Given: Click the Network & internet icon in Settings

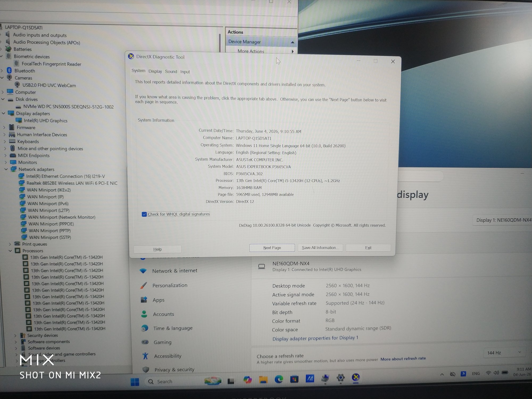Looking at the screenshot, I should pyautogui.click(x=143, y=271).
